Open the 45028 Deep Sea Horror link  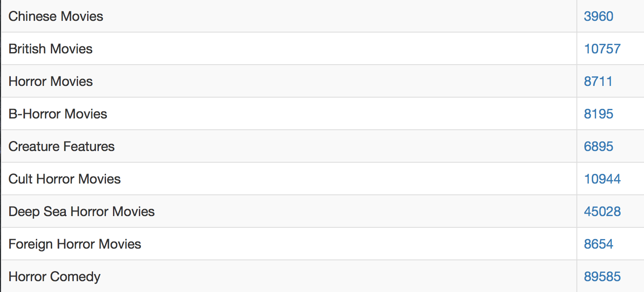click(x=602, y=211)
